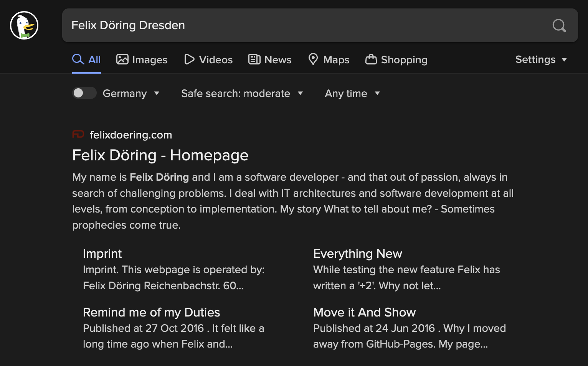Open the News tab
Viewport: 588px width, 366px height.
[x=270, y=59]
